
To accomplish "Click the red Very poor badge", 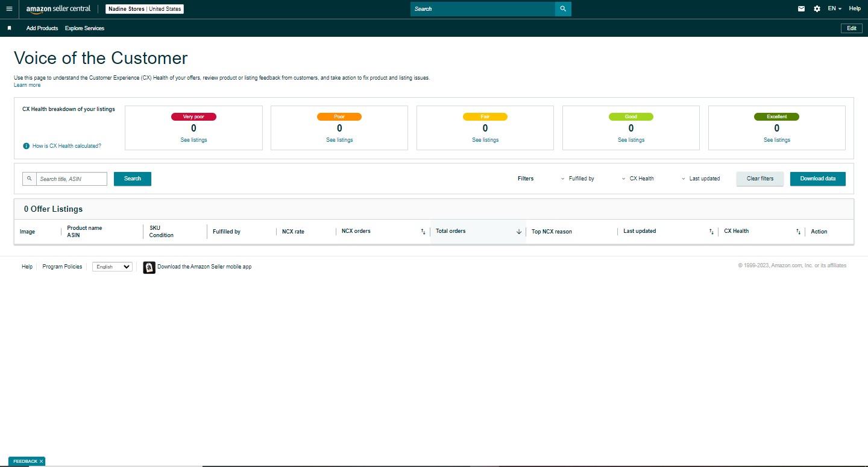I will [x=193, y=116].
